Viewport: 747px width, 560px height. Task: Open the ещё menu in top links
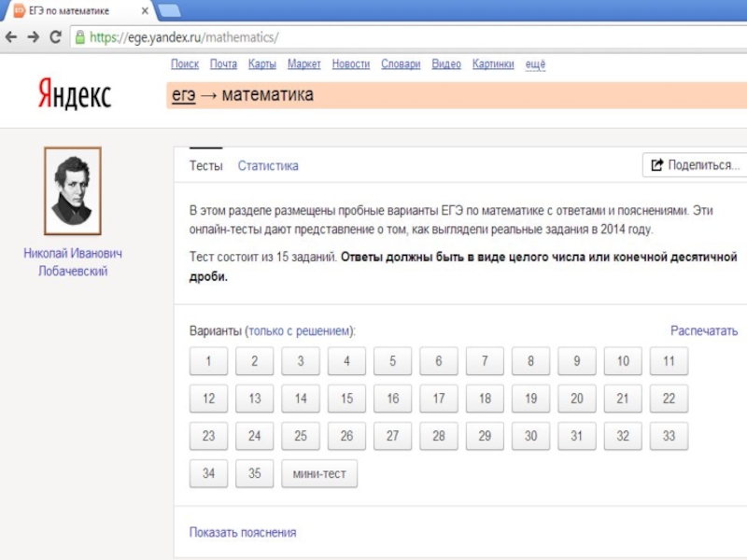click(x=535, y=64)
